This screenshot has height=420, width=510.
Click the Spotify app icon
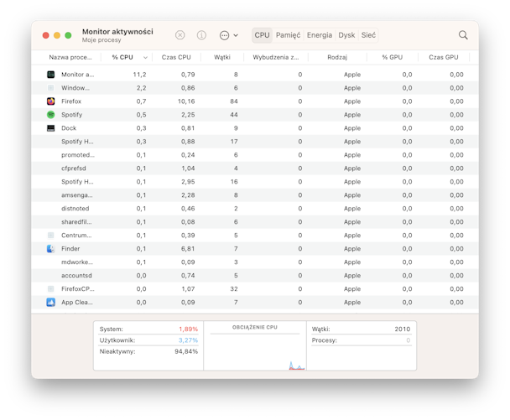pos(50,114)
